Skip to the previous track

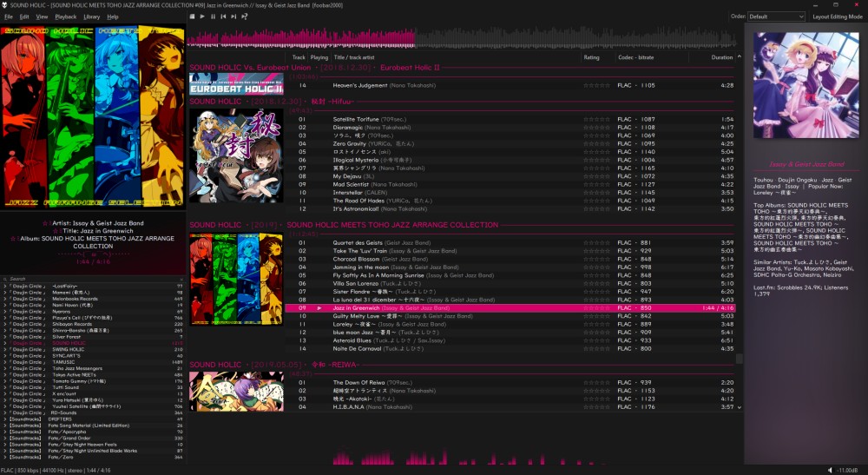coord(224,16)
